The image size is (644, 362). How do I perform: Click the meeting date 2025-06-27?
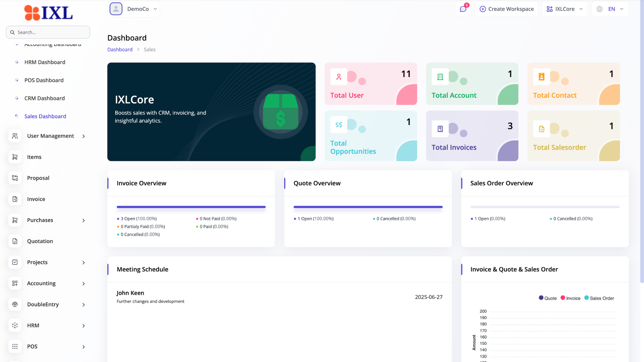[429, 297]
